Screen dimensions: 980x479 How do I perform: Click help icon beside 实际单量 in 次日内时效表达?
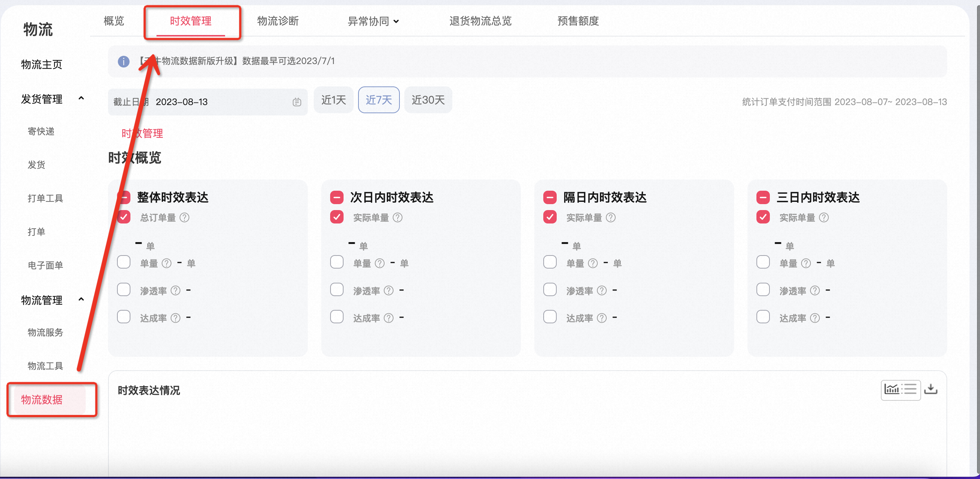click(397, 218)
